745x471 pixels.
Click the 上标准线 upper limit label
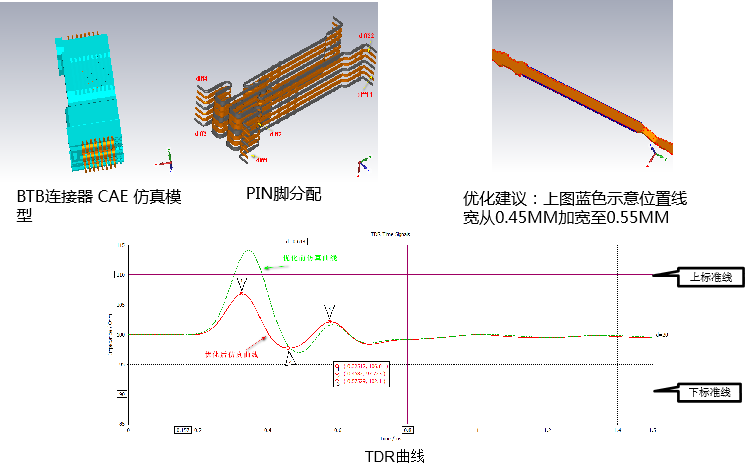[x=707, y=278]
